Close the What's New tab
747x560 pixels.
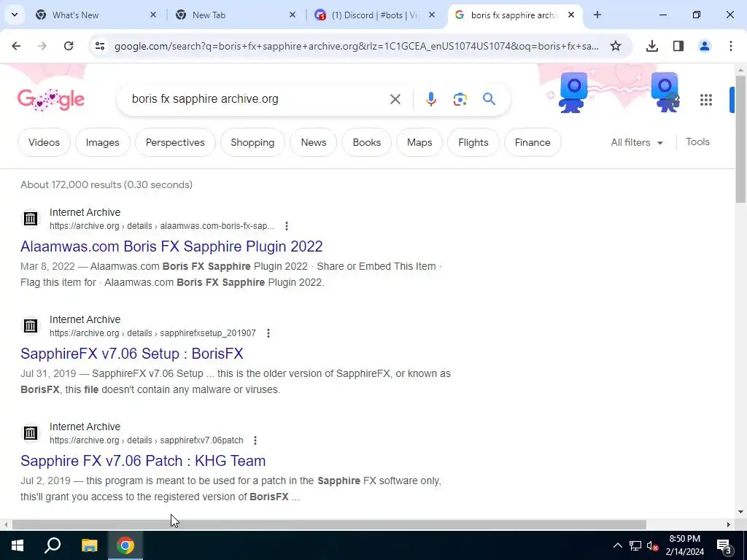pos(153,15)
